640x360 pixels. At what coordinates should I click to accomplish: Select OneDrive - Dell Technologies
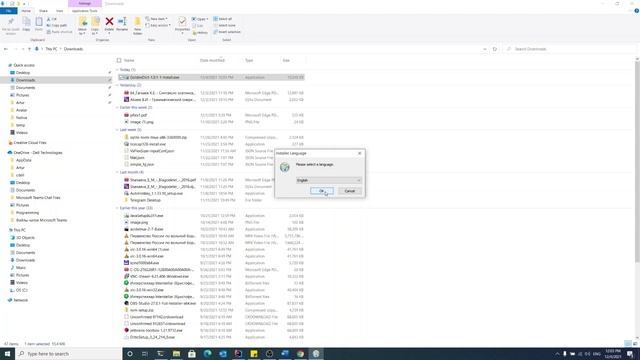coord(38,153)
